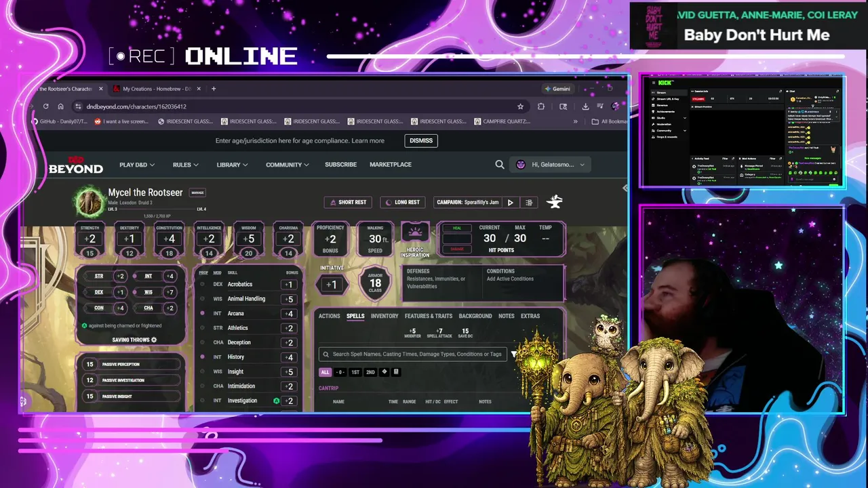The height and width of the screenshot is (488, 868).
Task: Expand the PLAY D&D menu
Action: [x=137, y=165]
